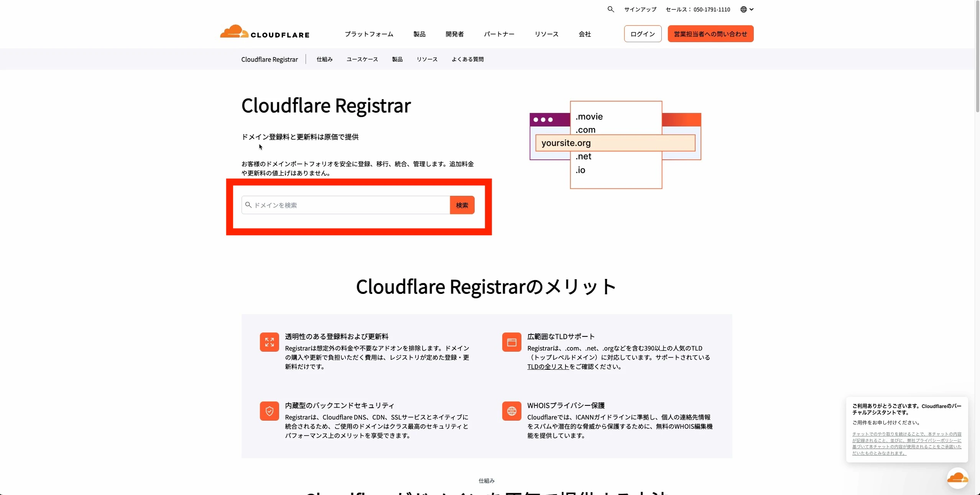Select 仕組み in the Registrar sub-navigation
Image resolution: width=980 pixels, height=495 pixels.
[324, 59]
